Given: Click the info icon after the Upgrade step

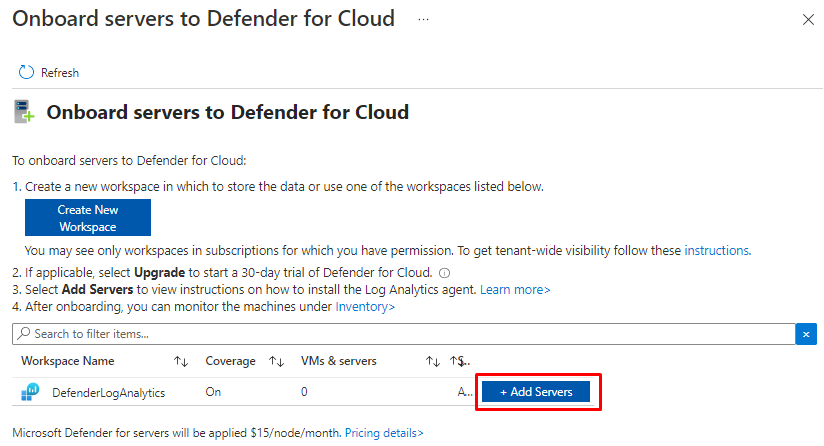Looking at the screenshot, I should (x=444, y=273).
